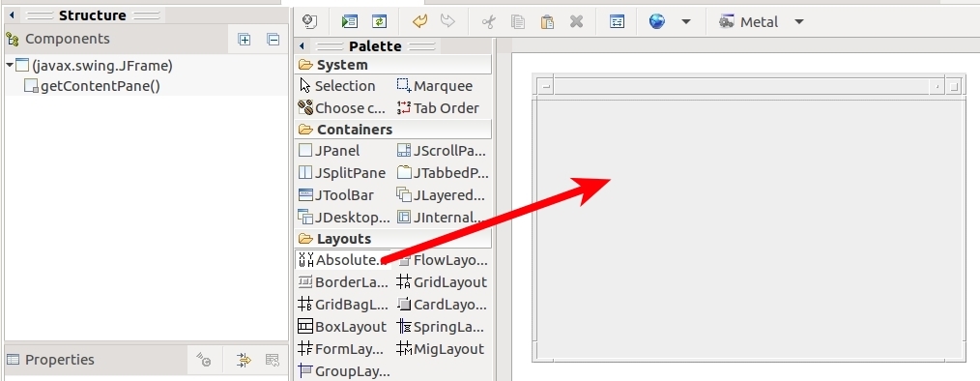This screenshot has width=980, height=381.
Task: Click the Paste clipboard icon
Action: click(x=547, y=22)
